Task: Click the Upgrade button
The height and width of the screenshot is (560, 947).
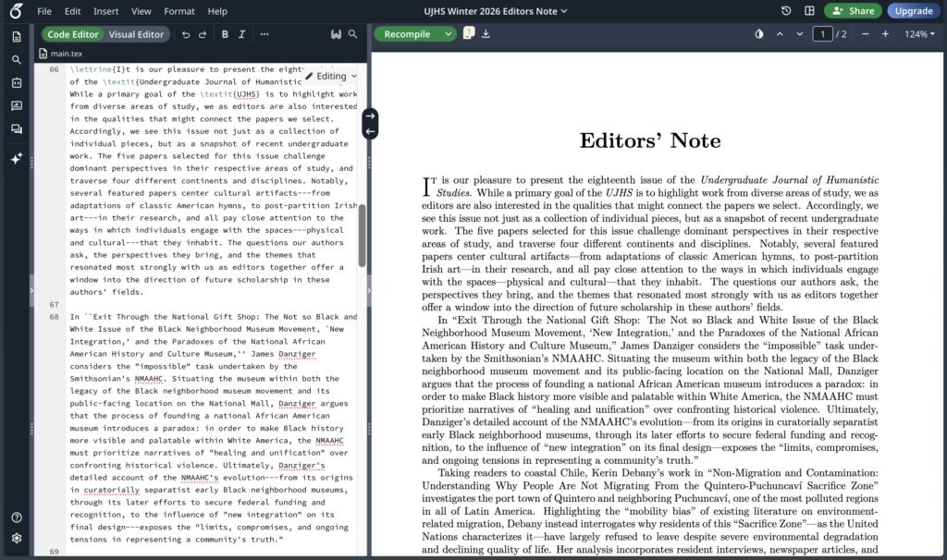Action: pyautogui.click(x=914, y=11)
